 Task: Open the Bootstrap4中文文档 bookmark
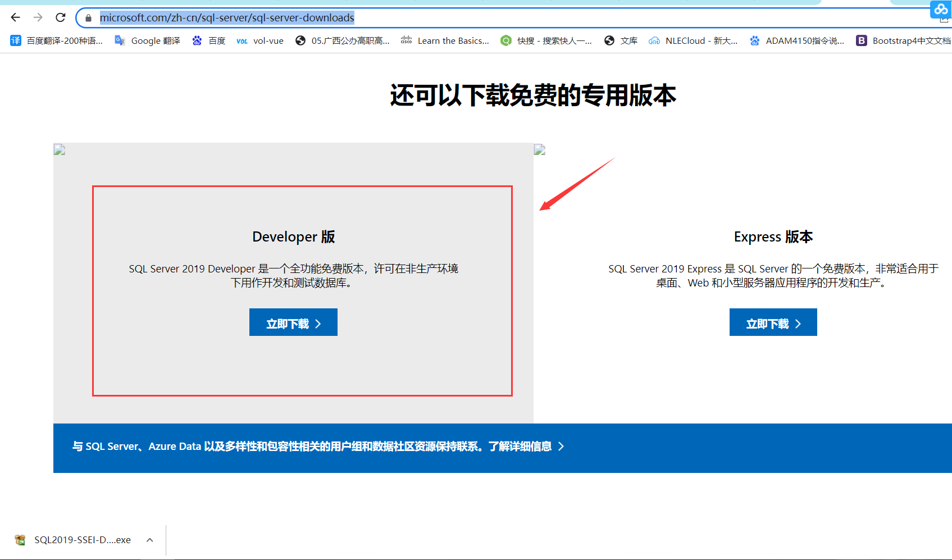[x=903, y=40]
